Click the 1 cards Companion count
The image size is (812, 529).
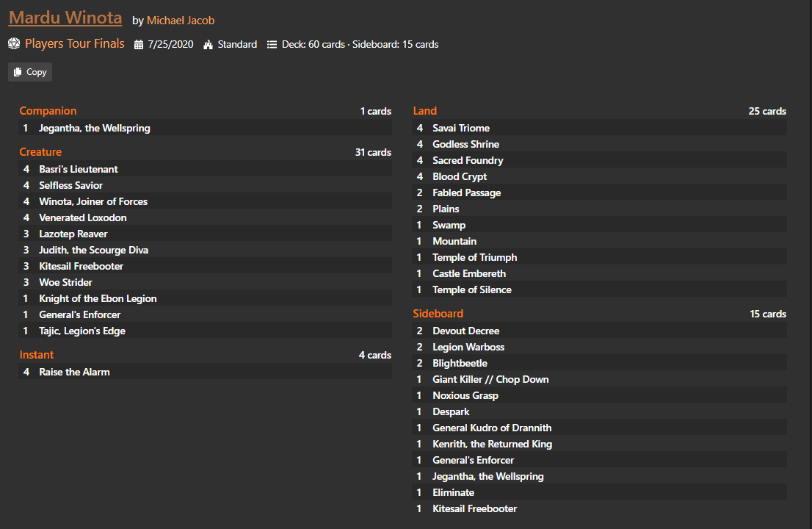(x=375, y=112)
